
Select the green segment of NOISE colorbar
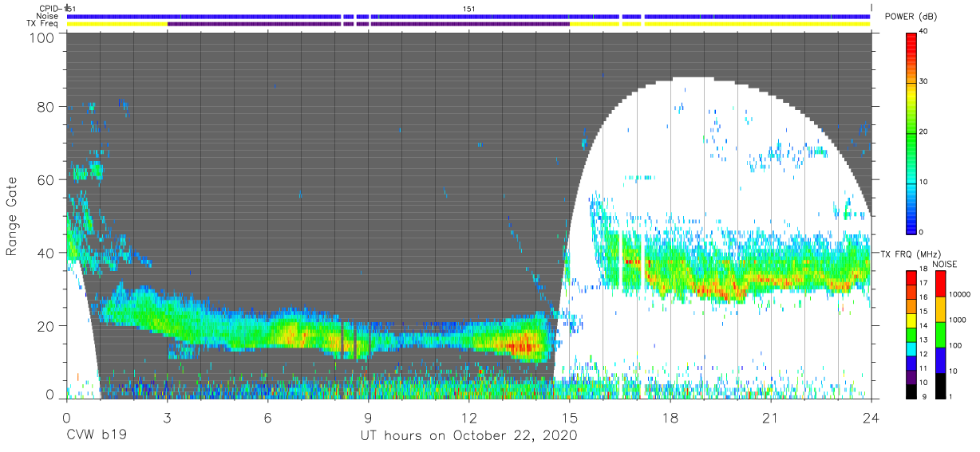click(939, 334)
